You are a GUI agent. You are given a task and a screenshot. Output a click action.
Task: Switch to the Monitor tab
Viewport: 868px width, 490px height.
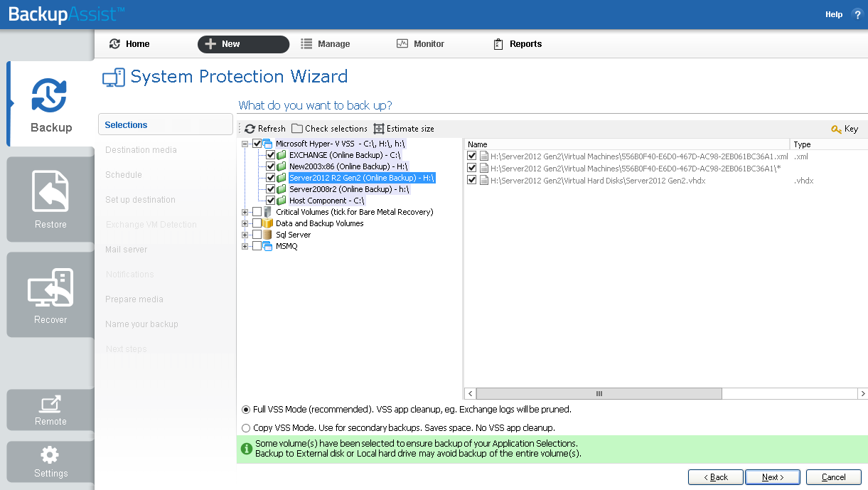420,44
